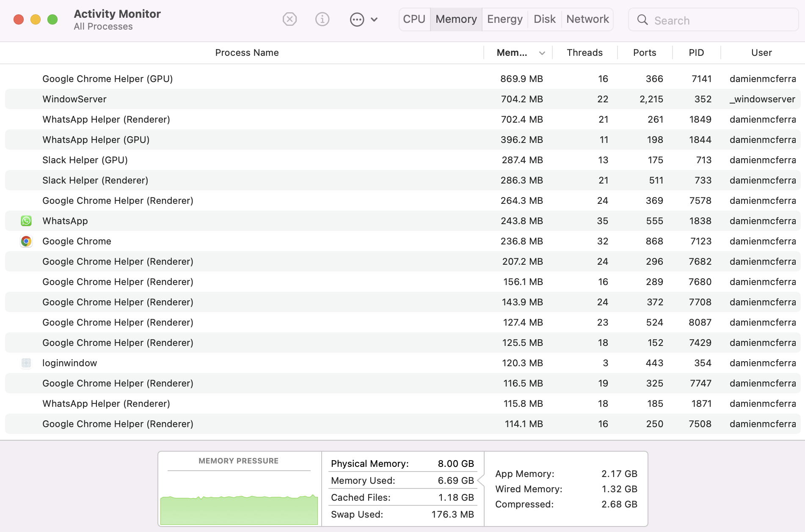Toggle Memory column sort direction arrow
Screen dimensions: 805x532
[542, 53]
